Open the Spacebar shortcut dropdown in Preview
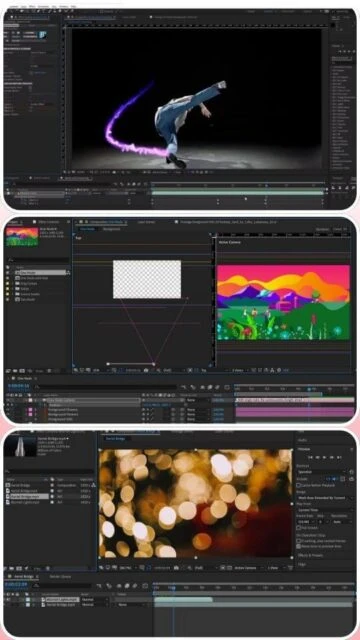The image size is (360, 640). coord(321,472)
